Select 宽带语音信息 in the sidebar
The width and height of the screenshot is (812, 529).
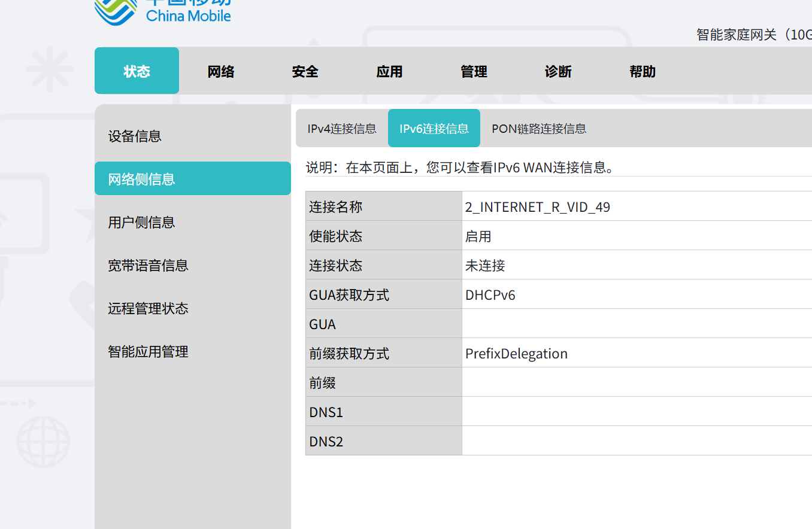point(193,265)
